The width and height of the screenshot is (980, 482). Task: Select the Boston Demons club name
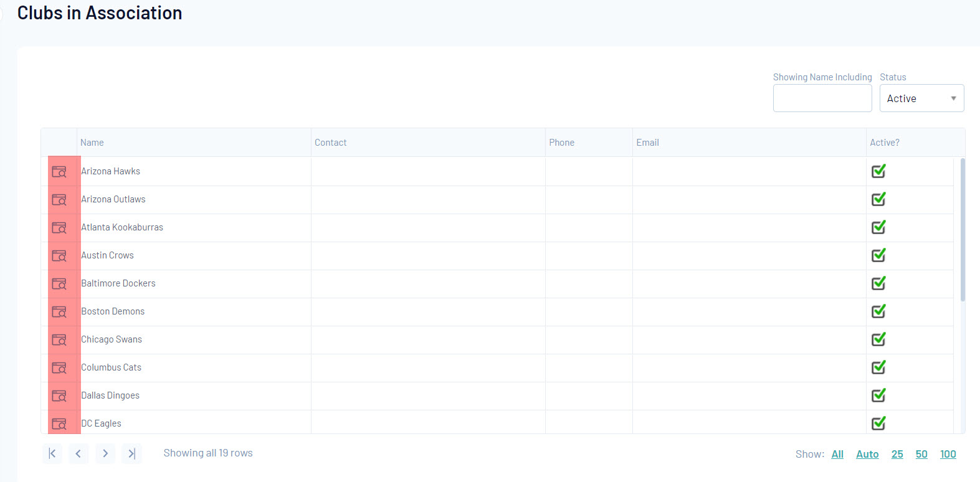(x=113, y=311)
